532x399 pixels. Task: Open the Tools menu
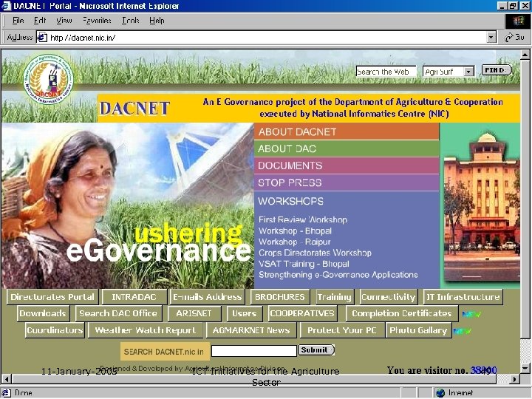pyautogui.click(x=131, y=21)
